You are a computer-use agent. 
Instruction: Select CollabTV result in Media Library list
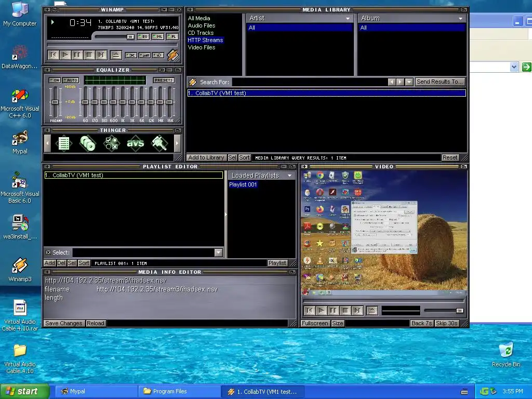pyautogui.click(x=326, y=93)
